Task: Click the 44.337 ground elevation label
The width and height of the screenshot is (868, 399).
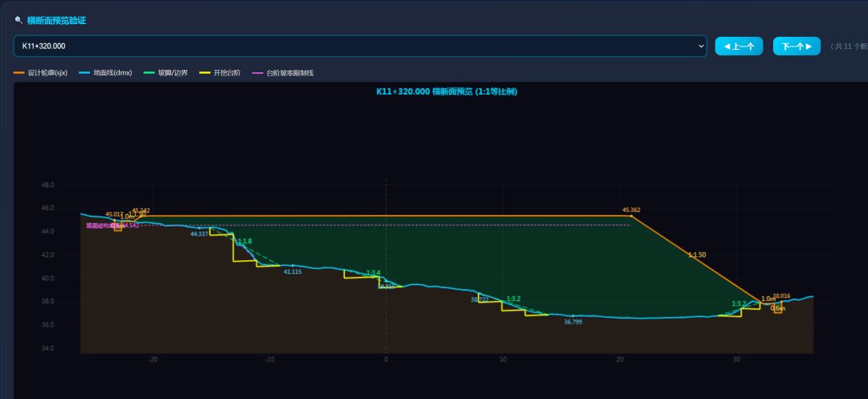Action: [199, 234]
